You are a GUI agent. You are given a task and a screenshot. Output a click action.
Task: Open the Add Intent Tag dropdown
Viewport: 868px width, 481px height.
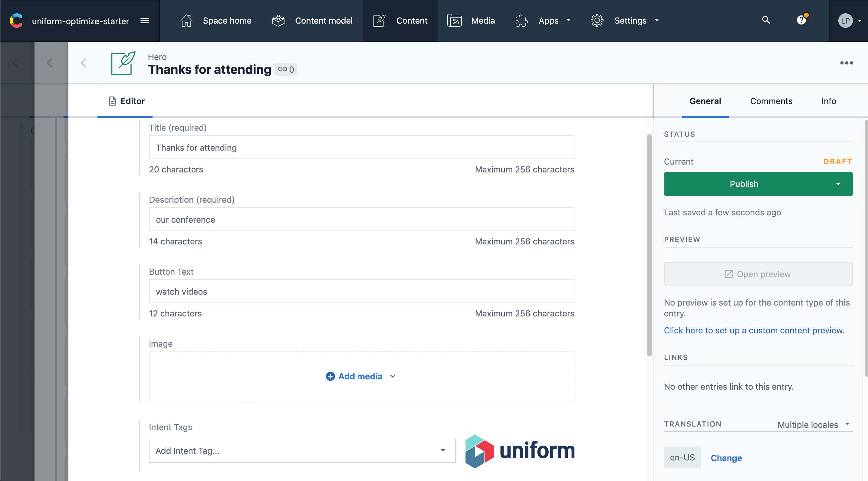[x=302, y=451]
